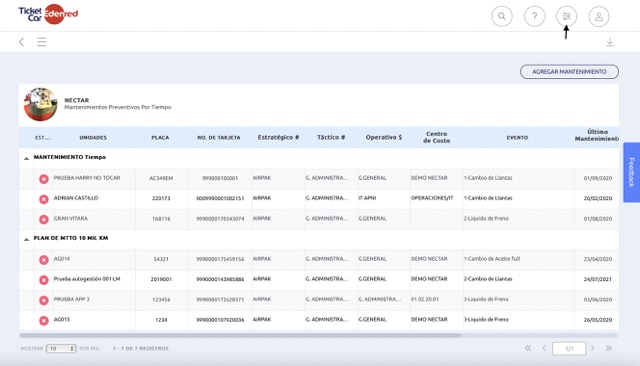This screenshot has height=366, width=640.
Task: Jump to last page double chevron
Action: pos(609,348)
